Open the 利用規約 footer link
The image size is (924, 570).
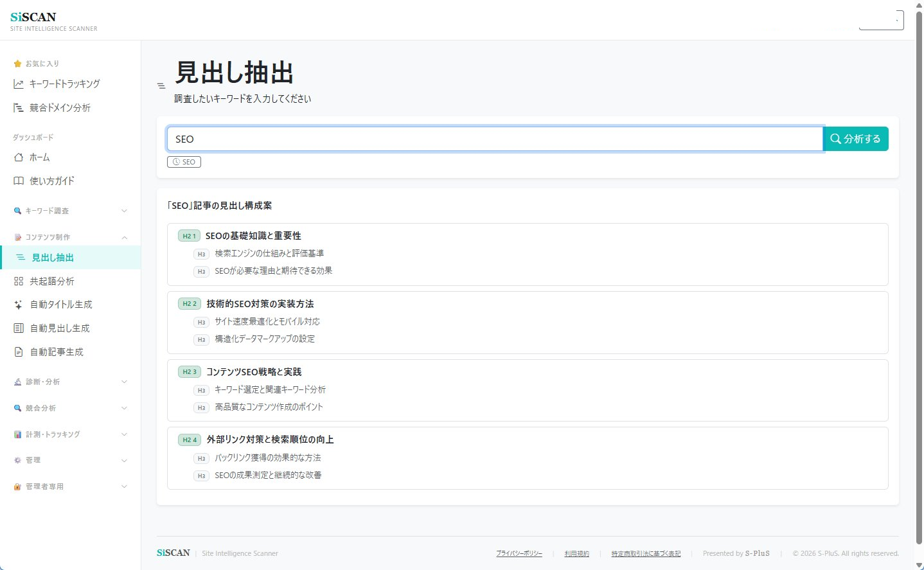coord(576,553)
